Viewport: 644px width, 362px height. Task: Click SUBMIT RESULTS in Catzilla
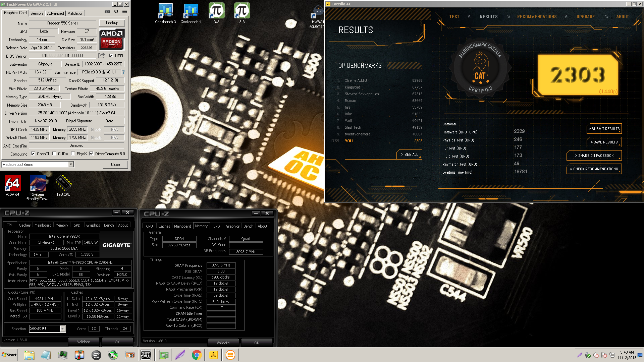[x=604, y=129]
